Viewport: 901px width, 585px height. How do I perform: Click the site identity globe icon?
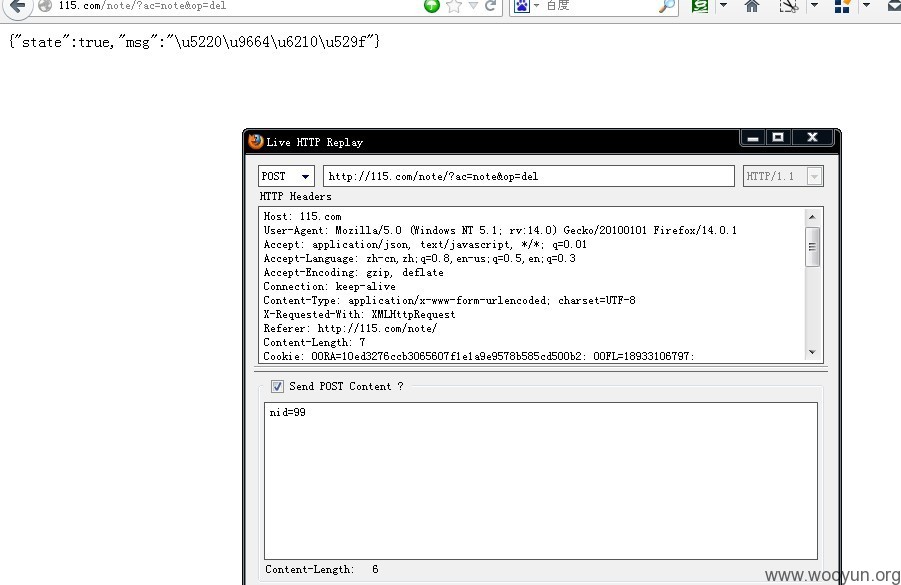point(45,5)
